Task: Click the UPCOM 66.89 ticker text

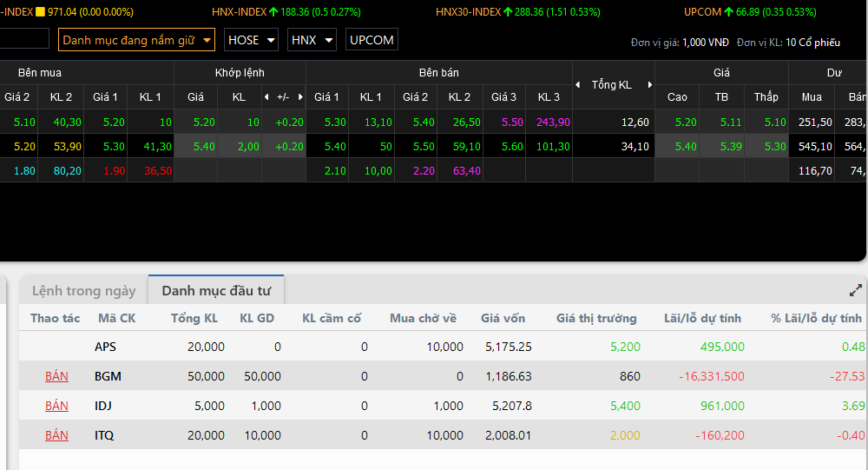Action: coord(750,11)
